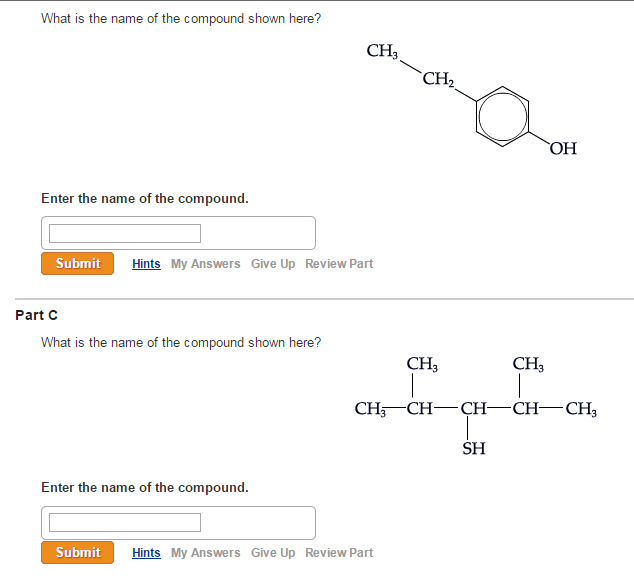Open the Hints link in Part C

(x=146, y=553)
